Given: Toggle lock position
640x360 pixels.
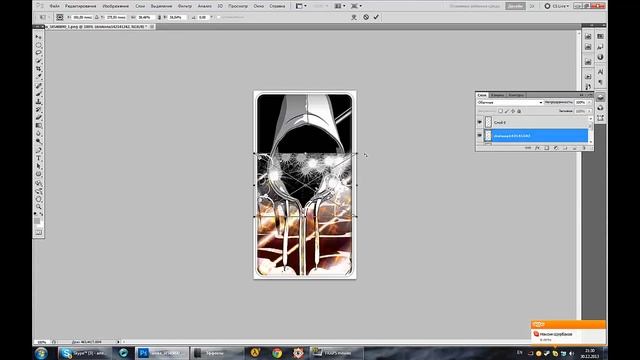Looking at the screenshot, I should (x=513, y=111).
